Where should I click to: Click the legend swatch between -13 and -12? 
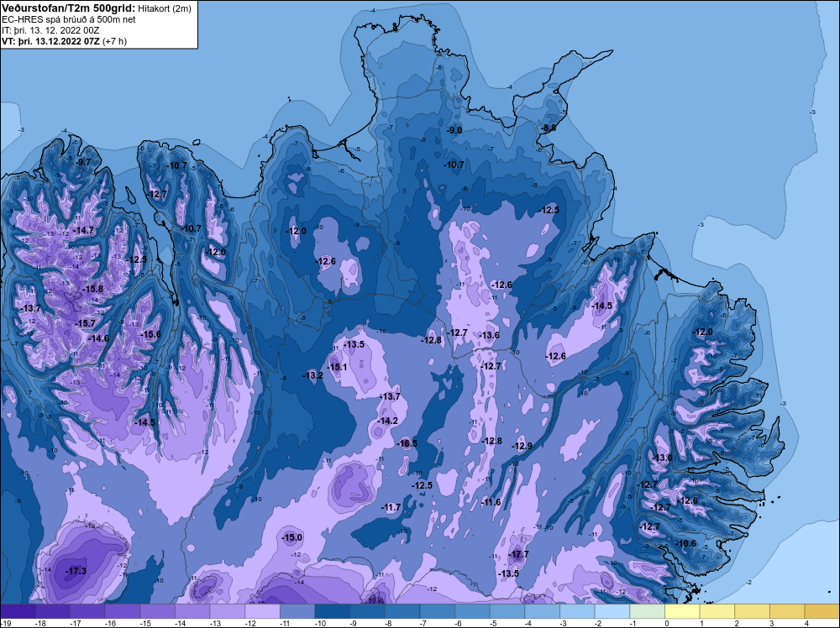(227, 611)
